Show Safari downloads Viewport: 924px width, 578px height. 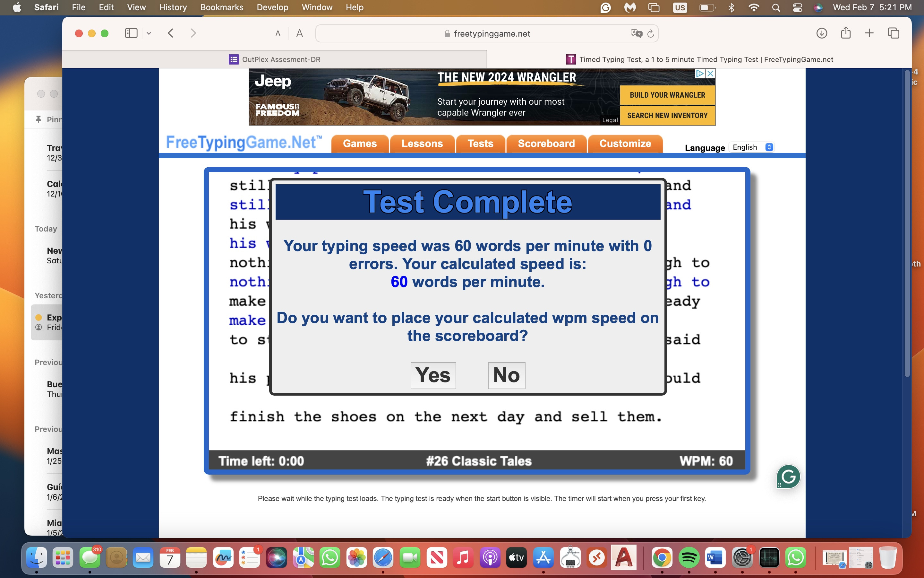point(822,33)
